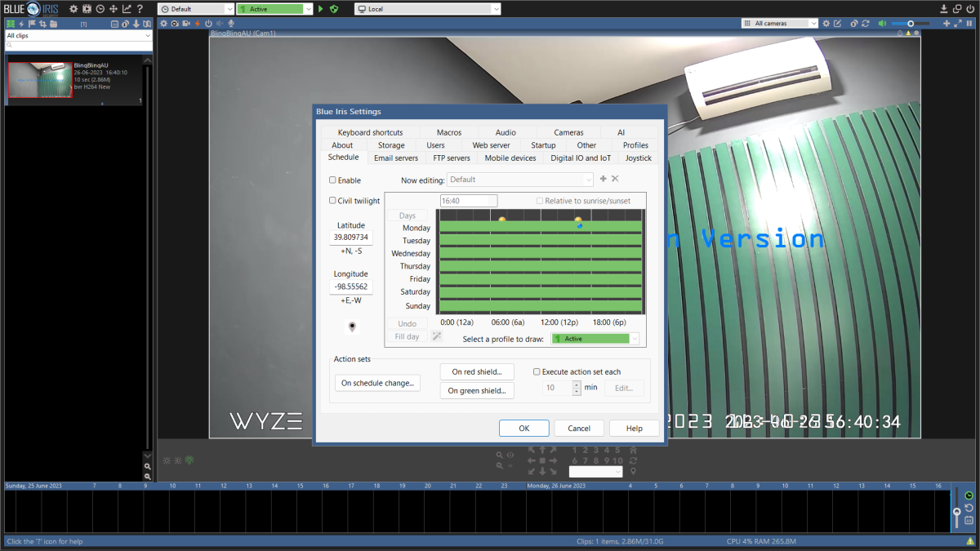Screen dimensions: 980x551
Task: Take a snapshot with the camera icon
Action: pos(175,24)
